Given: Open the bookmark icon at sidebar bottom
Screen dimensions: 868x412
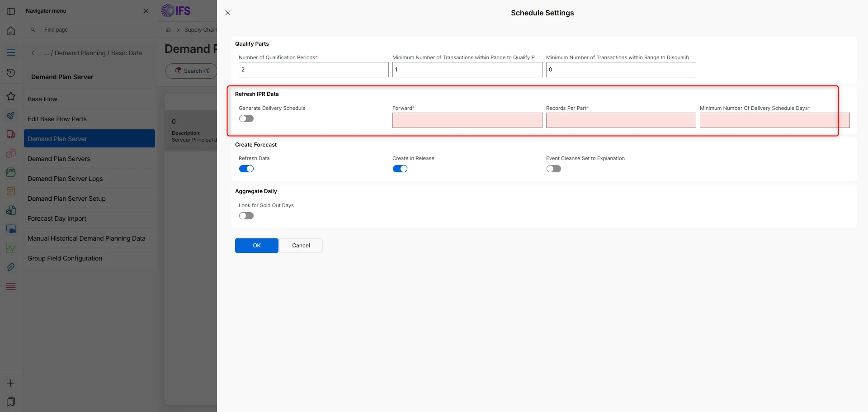Looking at the screenshot, I should 11,402.
